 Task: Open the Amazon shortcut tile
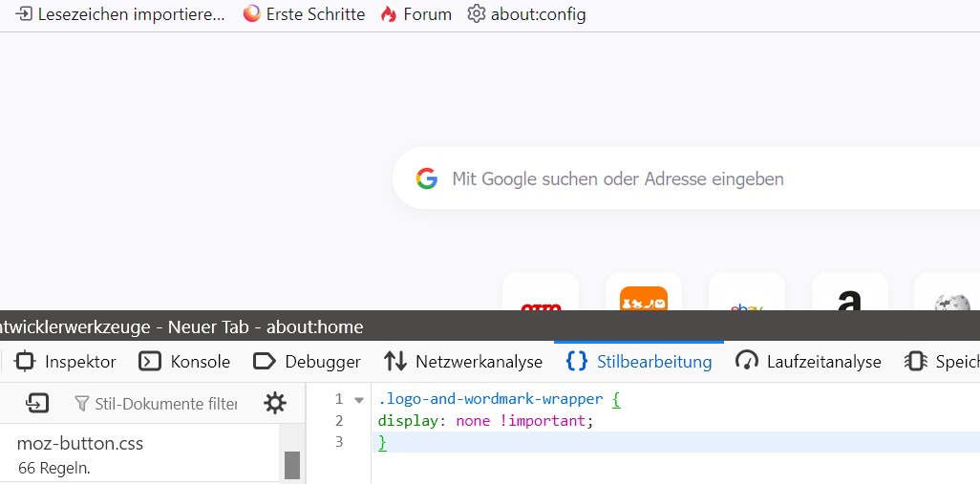[849, 292]
